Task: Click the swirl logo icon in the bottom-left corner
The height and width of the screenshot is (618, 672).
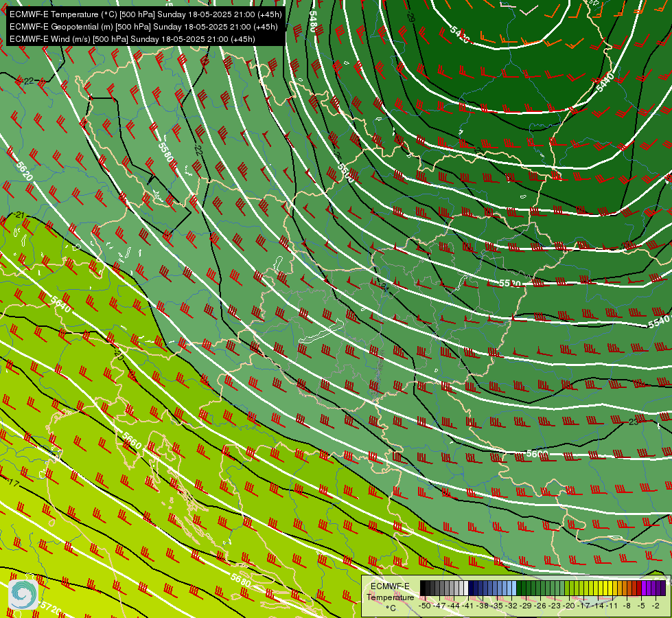Action: click(23, 595)
